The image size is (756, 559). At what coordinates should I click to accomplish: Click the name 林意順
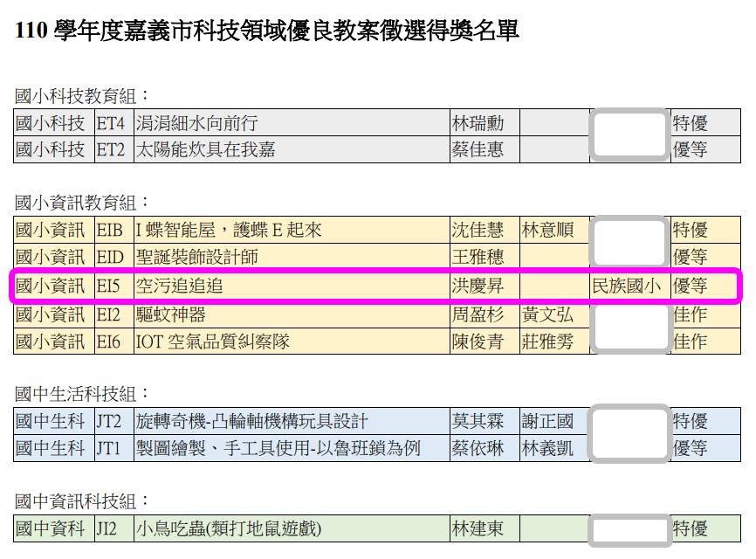click(547, 231)
